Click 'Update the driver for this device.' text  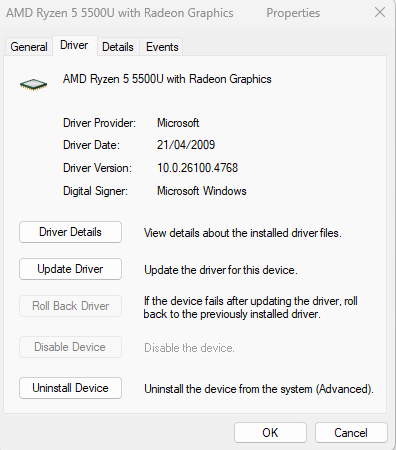(x=221, y=270)
